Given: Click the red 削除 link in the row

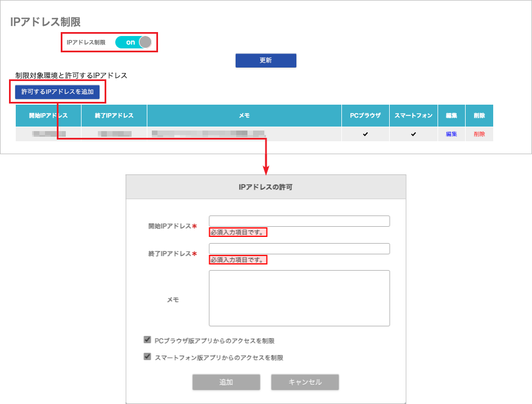Looking at the screenshot, I should 479,134.
